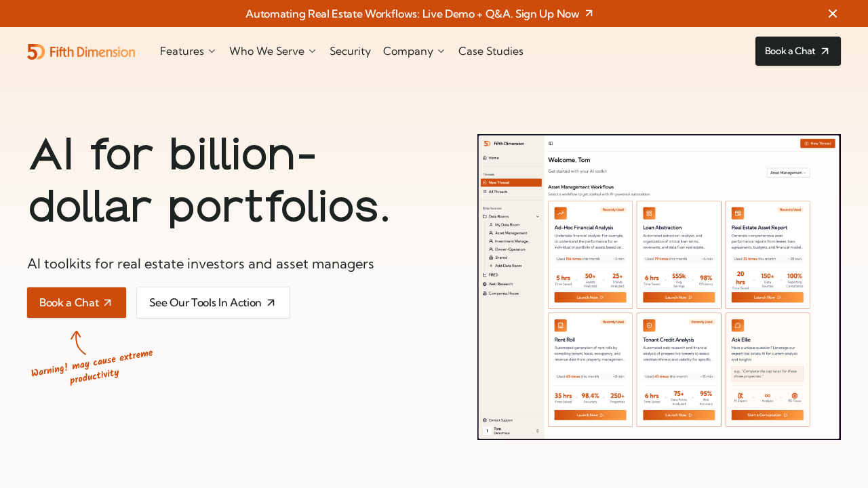Click the arrow icon after Sign Up Now

(589, 14)
